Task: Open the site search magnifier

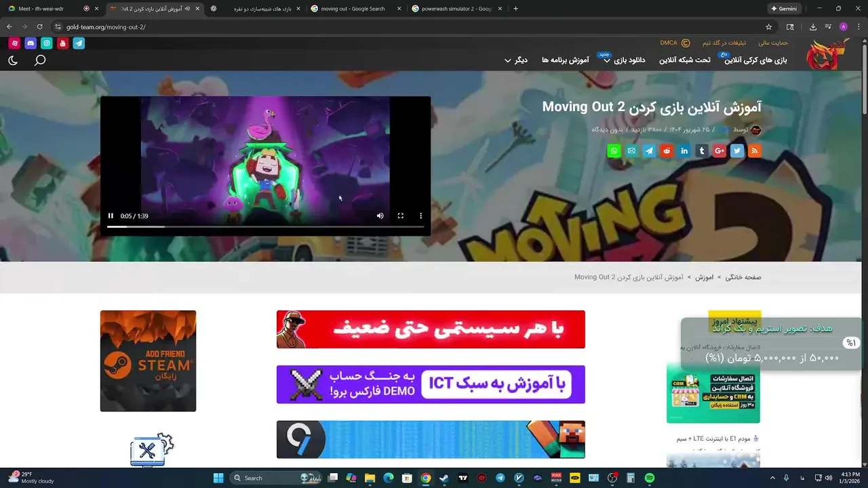Action: coord(40,60)
